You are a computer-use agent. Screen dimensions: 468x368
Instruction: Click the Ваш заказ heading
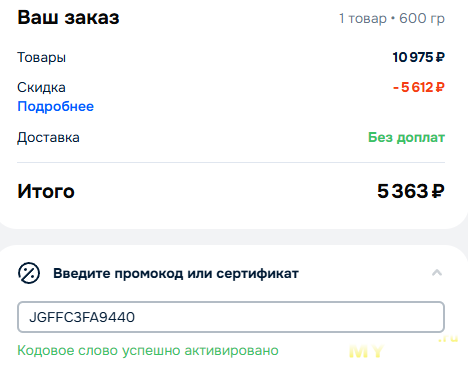click(x=68, y=17)
